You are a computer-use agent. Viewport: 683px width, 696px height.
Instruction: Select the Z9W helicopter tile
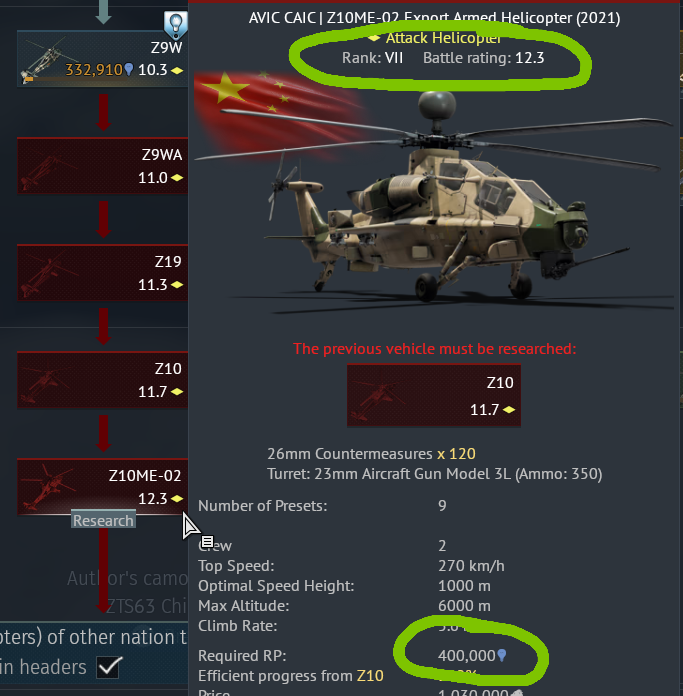click(103, 58)
